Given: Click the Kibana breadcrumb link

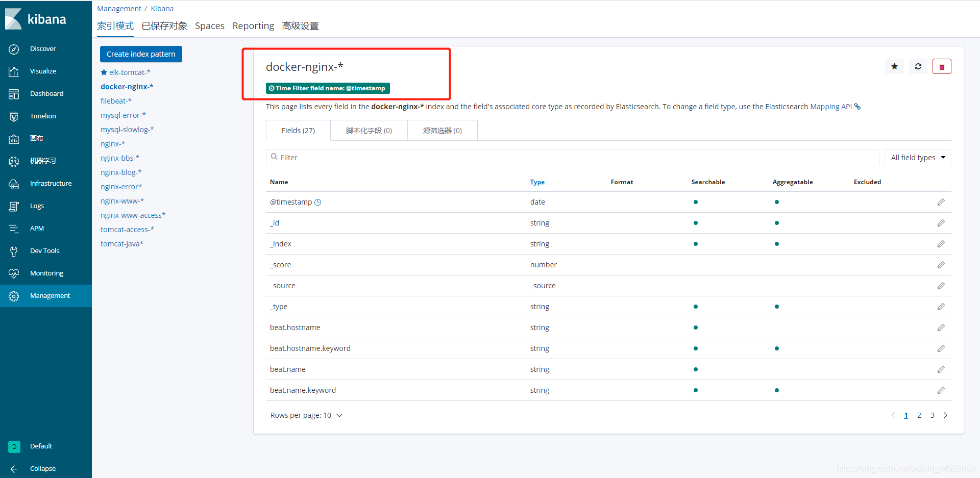Looking at the screenshot, I should (162, 9).
